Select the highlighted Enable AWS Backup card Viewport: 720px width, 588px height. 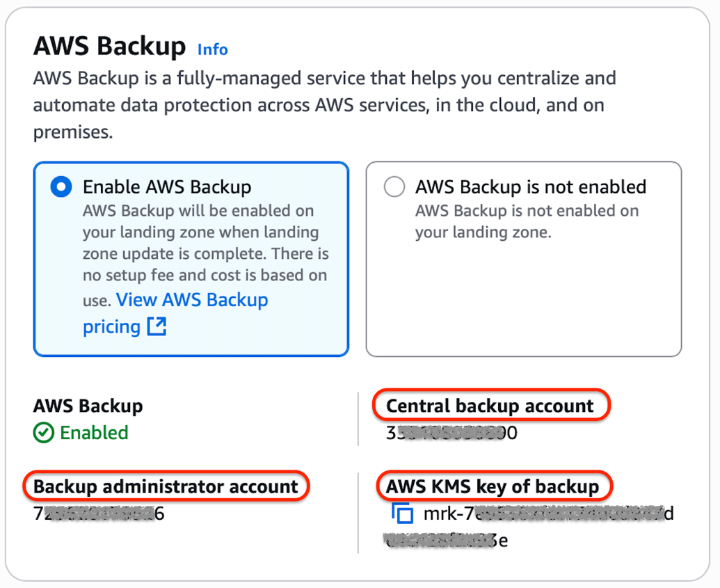click(191, 259)
